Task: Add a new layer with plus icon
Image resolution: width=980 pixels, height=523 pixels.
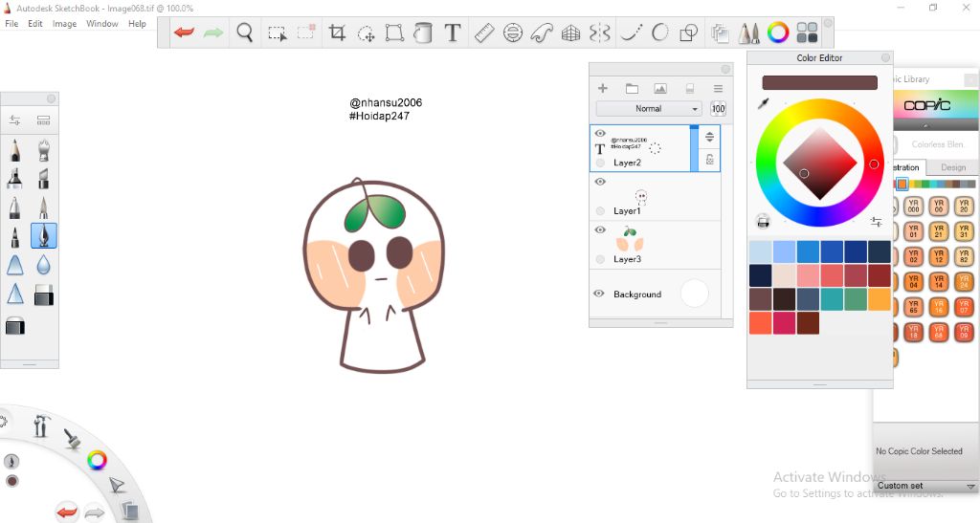Action: pos(603,88)
